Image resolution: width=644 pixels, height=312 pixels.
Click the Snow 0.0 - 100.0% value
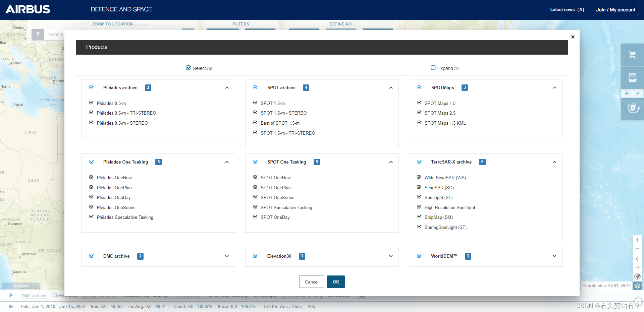(243, 307)
